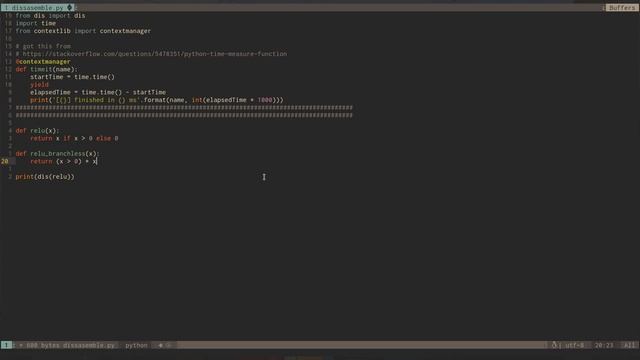Click the stackoverflow URL in the comment
640x360 pixels.
tap(155, 54)
